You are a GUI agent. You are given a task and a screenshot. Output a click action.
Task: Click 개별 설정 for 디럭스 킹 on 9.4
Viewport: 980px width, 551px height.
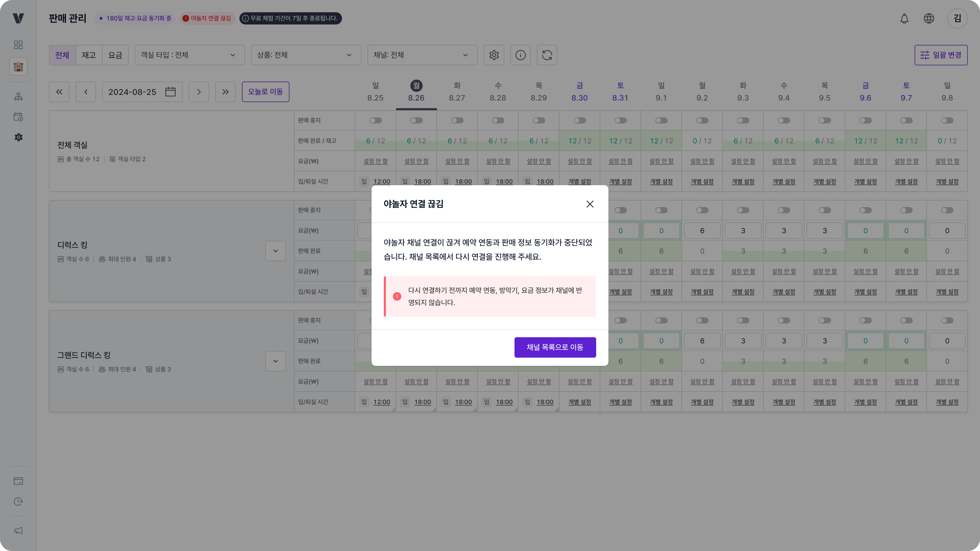[784, 292]
